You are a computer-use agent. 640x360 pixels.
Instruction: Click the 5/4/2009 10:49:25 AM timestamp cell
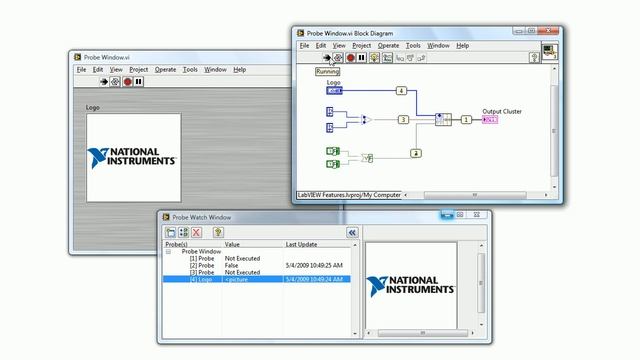click(x=314, y=265)
